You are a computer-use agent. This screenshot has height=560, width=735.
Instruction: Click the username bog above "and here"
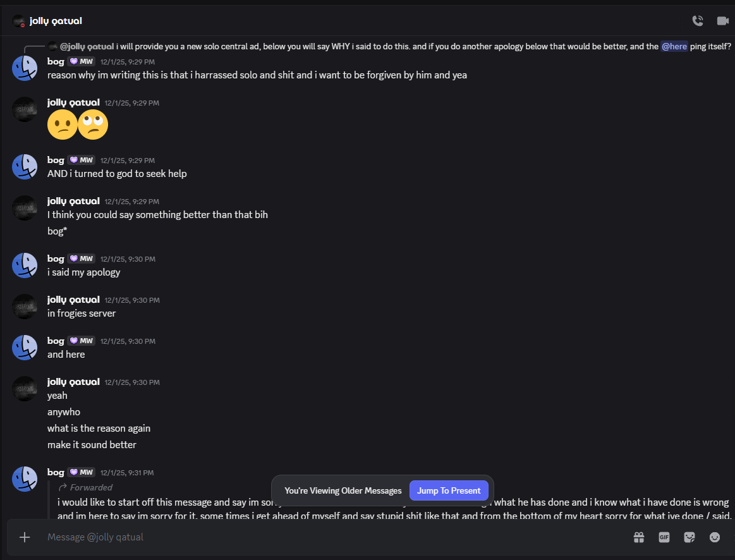tap(56, 341)
